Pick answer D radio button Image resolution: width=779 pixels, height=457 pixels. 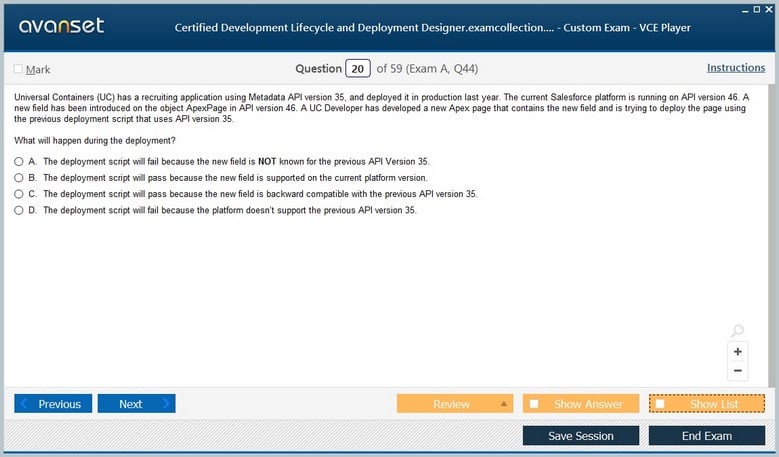pos(19,211)
